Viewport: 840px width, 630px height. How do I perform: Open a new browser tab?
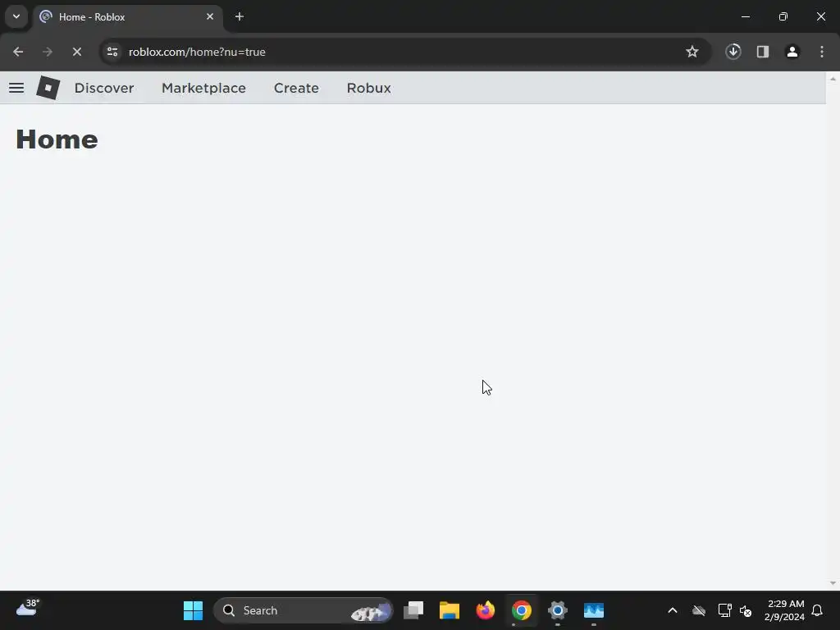tap(240, 16)
